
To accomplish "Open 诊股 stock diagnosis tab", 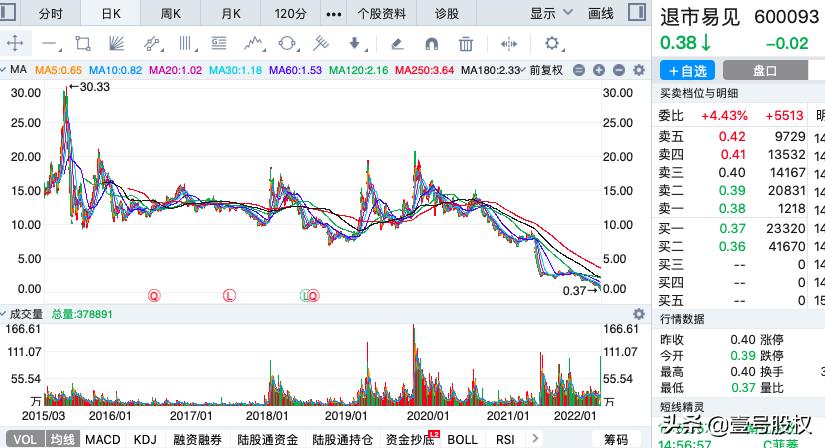I will point(447,14).
